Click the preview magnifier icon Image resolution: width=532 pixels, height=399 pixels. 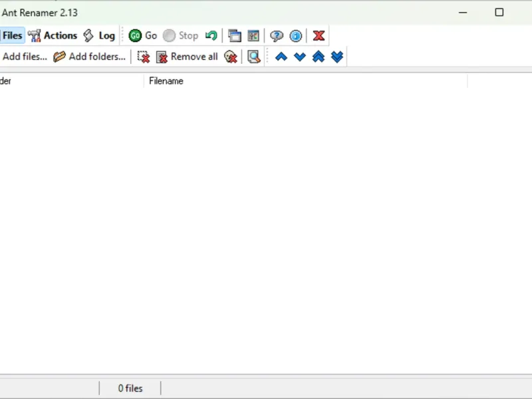point(254,57)
